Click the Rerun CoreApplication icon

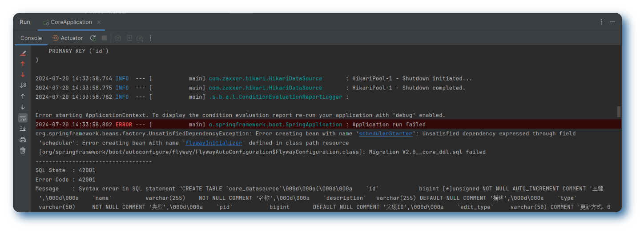(93, 38)
